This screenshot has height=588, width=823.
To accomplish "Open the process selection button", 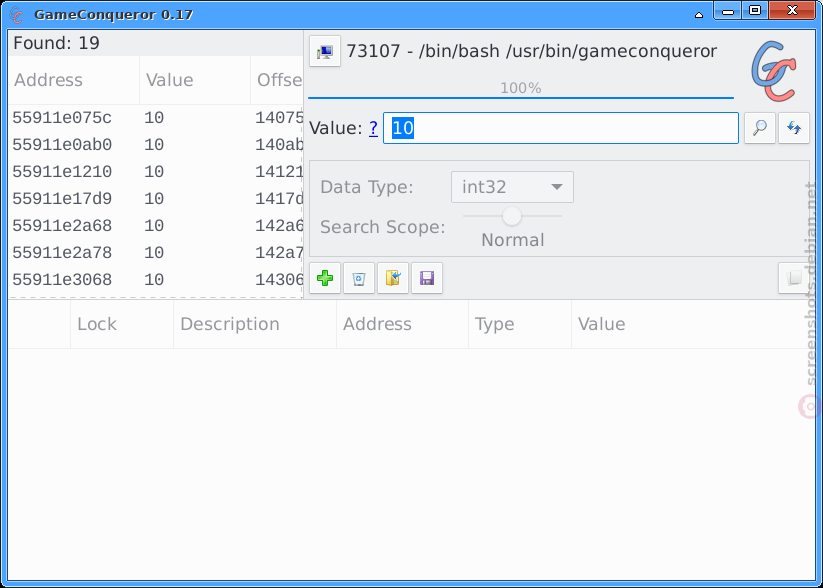I will [325, 51].
